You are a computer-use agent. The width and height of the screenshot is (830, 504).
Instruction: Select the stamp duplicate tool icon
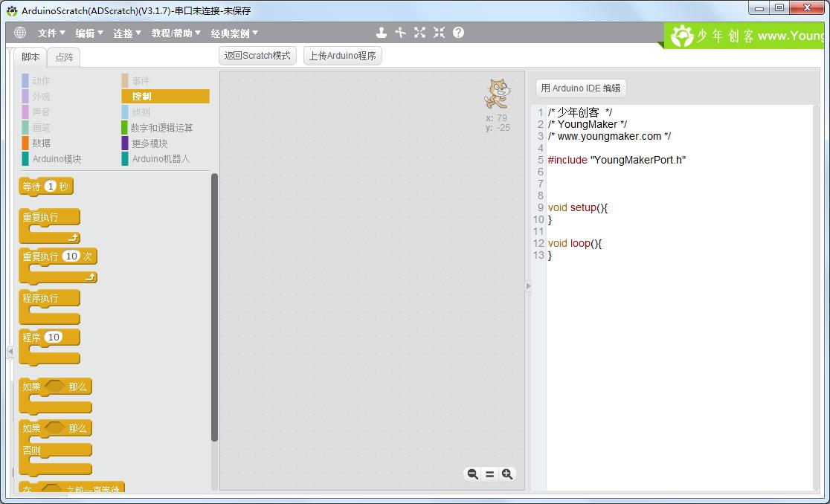(381, 32)
